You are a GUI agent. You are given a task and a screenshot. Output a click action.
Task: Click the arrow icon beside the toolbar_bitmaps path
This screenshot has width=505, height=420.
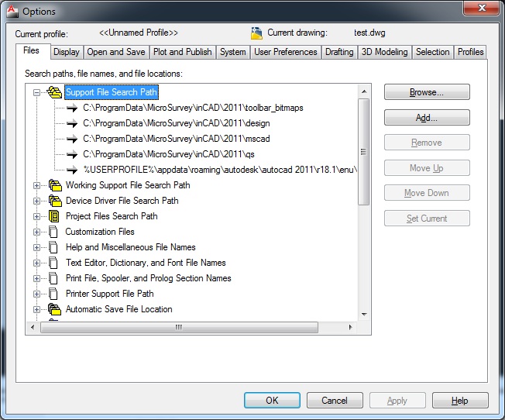pyautogui.click(x=72, y=108)
